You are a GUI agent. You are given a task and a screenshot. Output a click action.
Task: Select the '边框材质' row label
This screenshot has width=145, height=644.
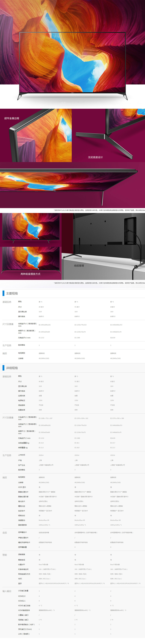22,396
